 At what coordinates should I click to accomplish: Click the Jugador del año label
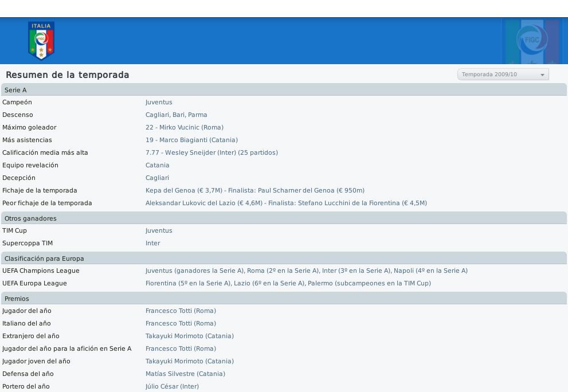(x=27, y=311)
